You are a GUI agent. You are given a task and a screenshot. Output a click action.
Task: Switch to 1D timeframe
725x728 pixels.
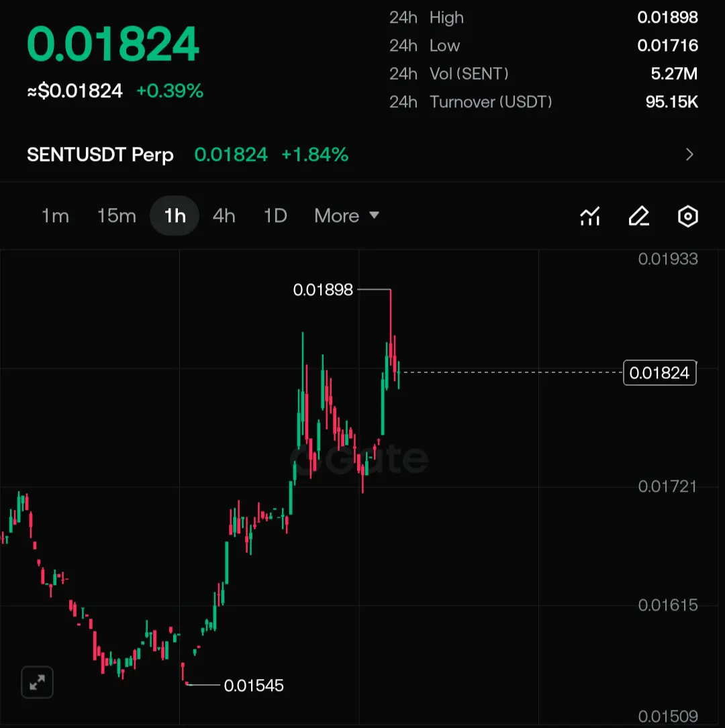[x=275, y=216]
